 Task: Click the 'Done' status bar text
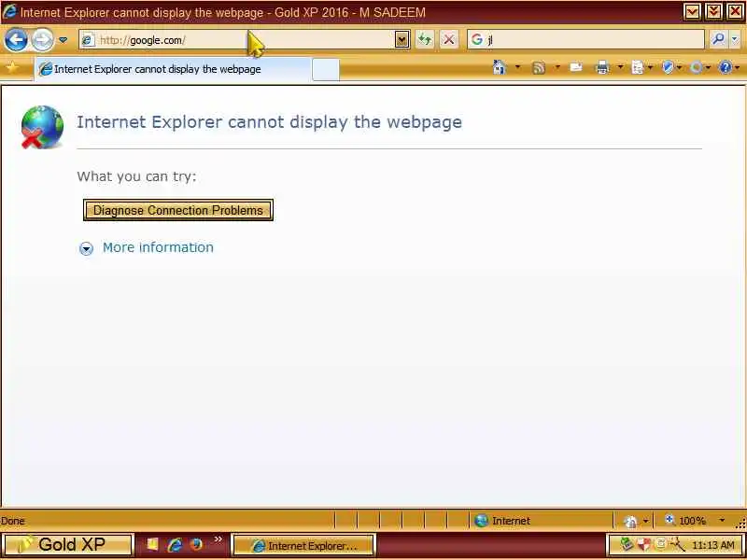click(x=12, y=521)
